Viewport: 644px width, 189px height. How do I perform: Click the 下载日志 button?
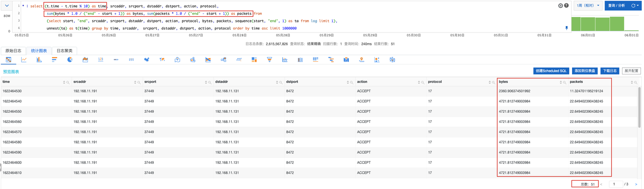pyautogui.click(x=610, y=71)
